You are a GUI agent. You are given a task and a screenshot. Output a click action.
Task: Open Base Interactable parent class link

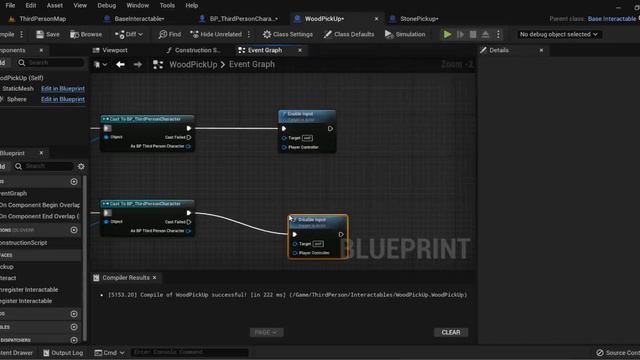click(x=612, y=19)
